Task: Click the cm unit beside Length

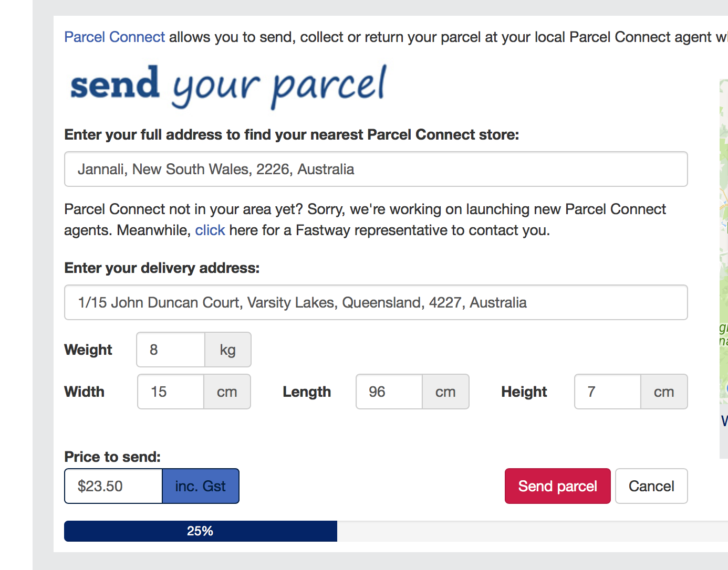Action: click(445, 392)
